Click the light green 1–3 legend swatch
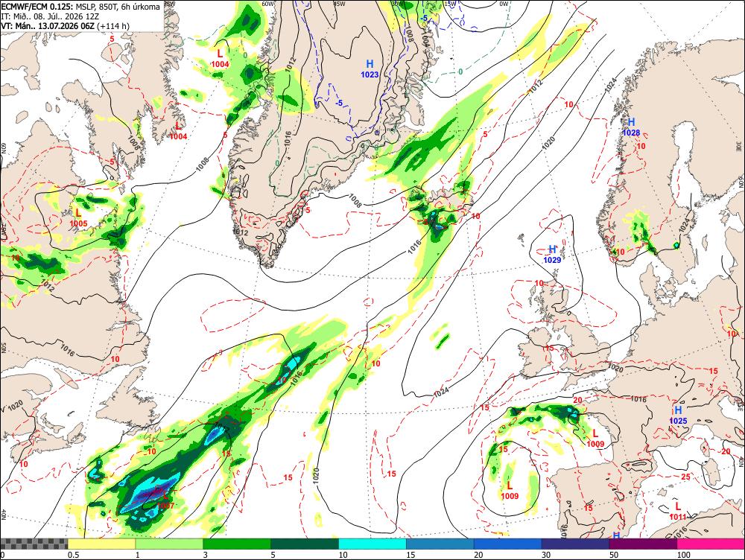The height and width of the screenshot is (560, 745). (169, 544)
